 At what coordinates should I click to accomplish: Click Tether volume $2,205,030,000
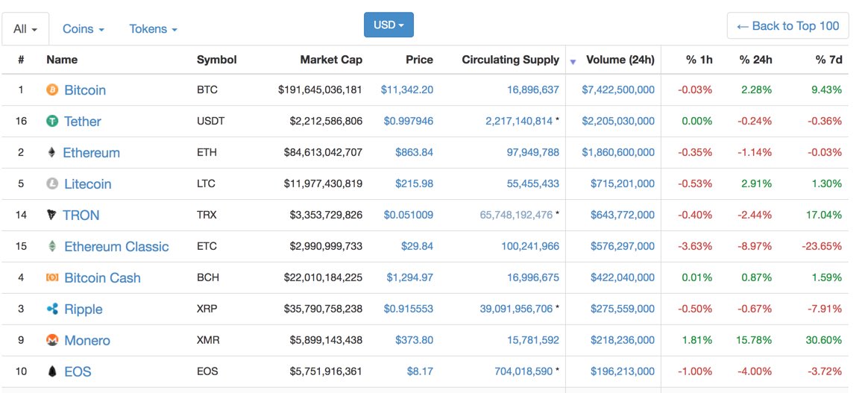pyautogui.click(x=617, y=121)
